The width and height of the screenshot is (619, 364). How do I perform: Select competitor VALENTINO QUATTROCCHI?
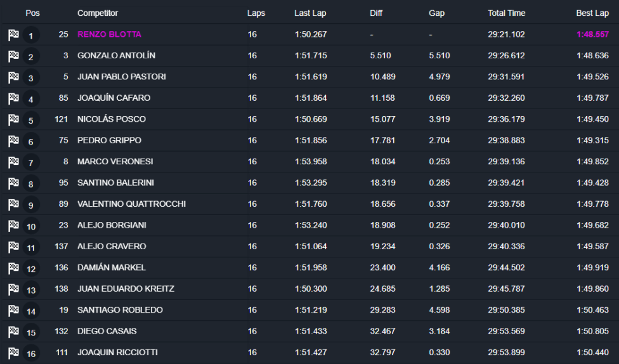(131, 204)
